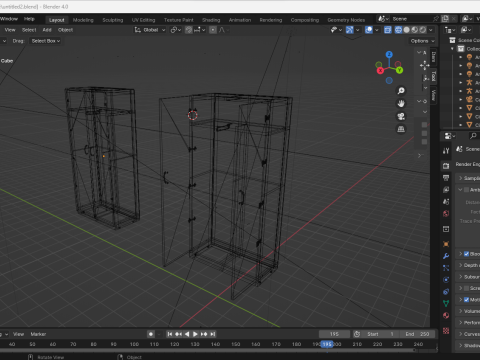Viewport: 480px width, 360px height.
Task: Open the Item sidebar tab
Action: pos(433,57)
